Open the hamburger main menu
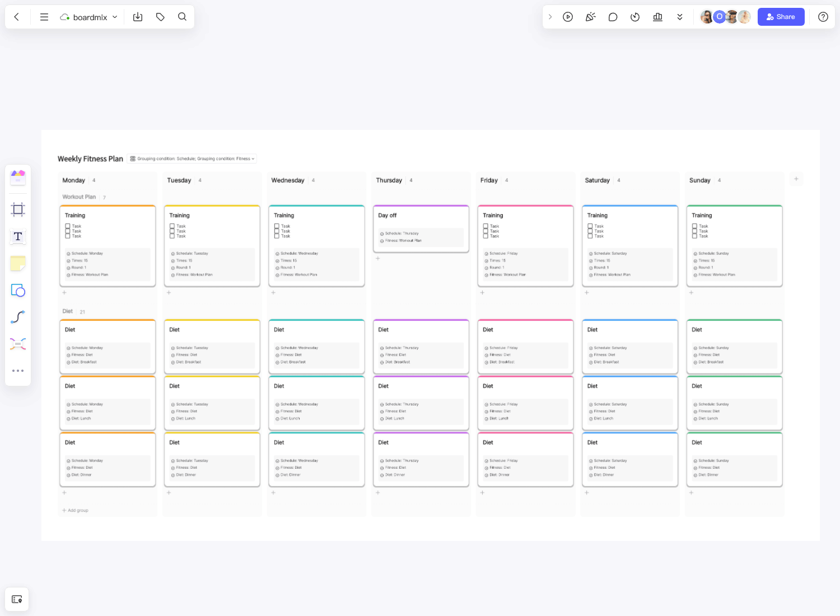 [x=44, y=17]
